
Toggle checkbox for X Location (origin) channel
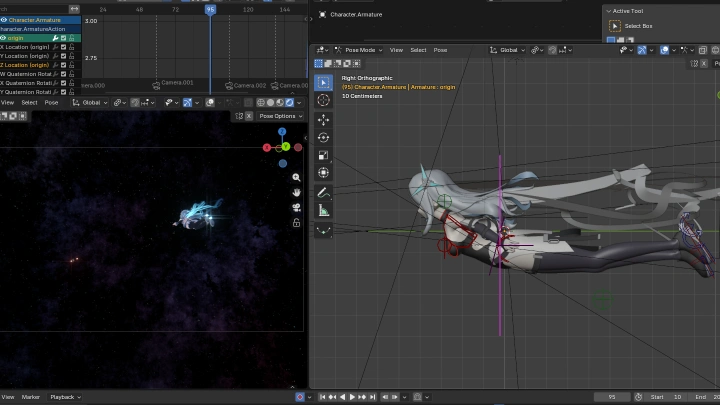point(64,47)
